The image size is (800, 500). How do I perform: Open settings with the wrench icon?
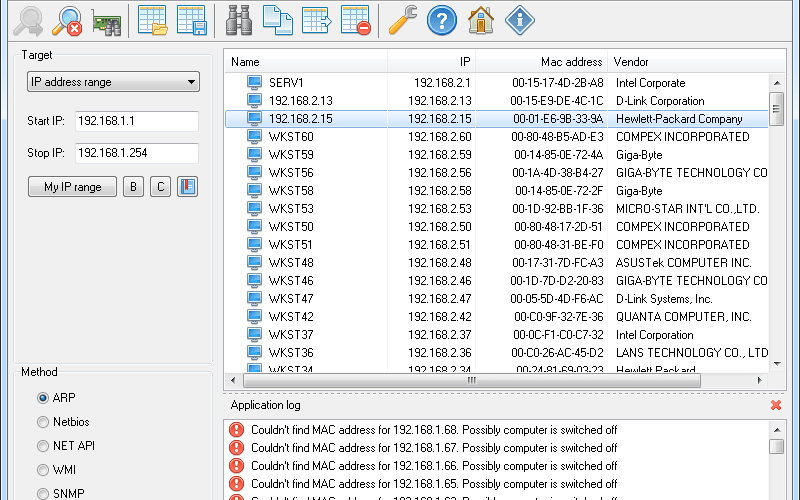coord(403,21)
